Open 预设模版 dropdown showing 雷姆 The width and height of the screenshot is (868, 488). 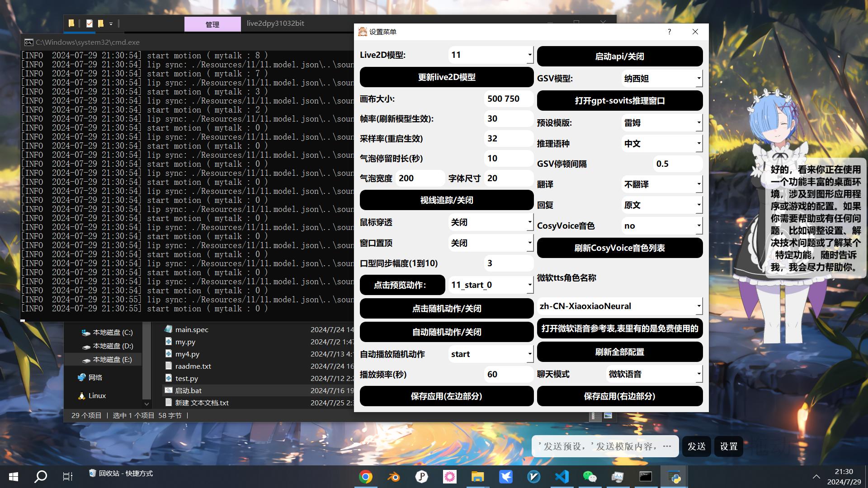[662, 123]
